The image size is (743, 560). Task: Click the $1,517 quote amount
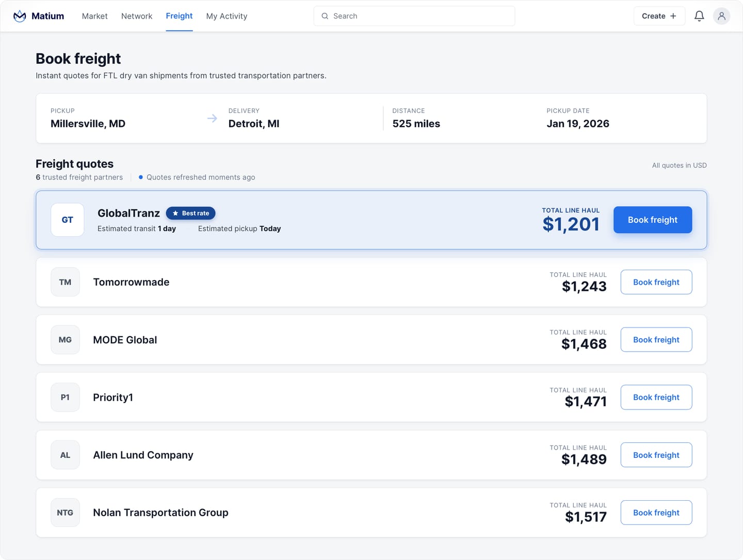586,517
